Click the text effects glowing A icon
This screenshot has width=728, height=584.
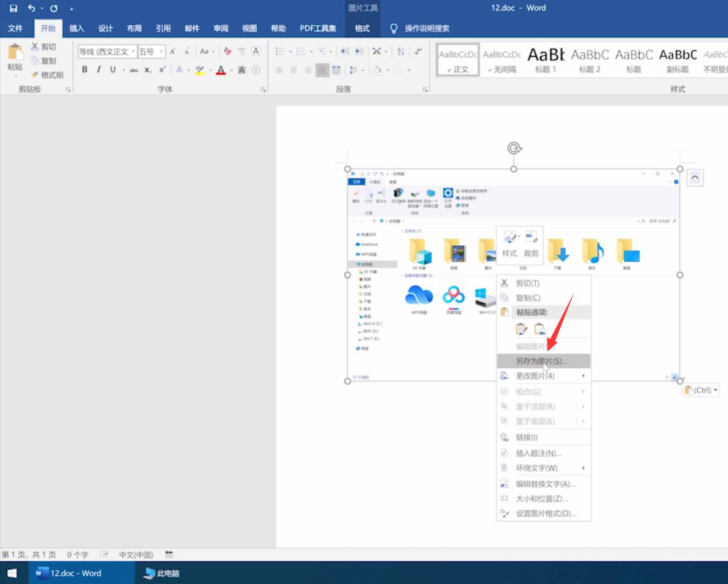coord(179,70)
